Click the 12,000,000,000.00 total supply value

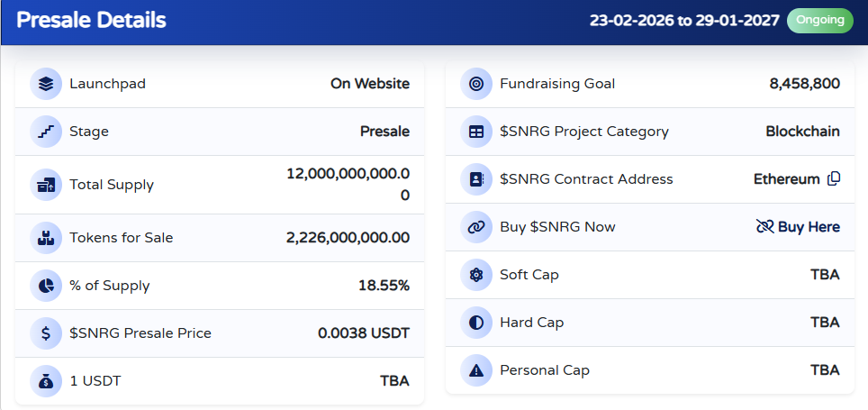tap(348, 185)
